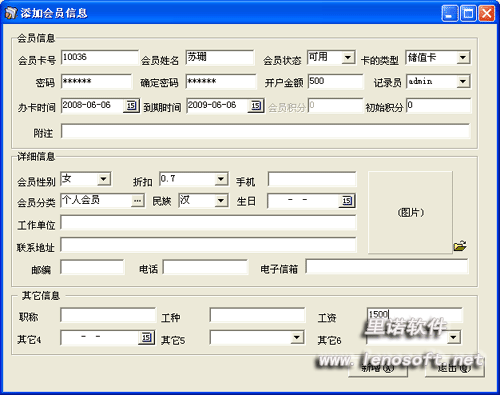Open calendar picker for 办卡时间 date
The image size is (500, 395).
pyautogui.click(x=131, y=106)
